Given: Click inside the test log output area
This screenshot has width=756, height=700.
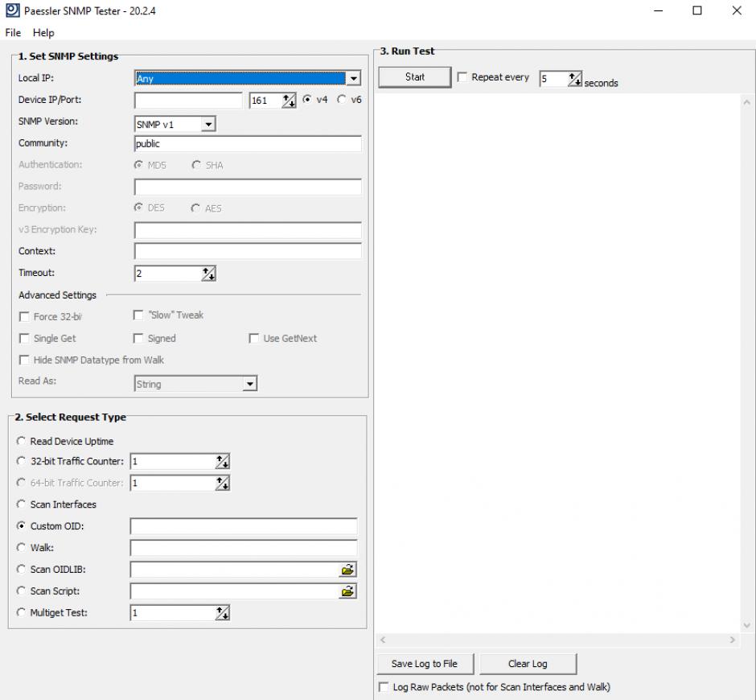Looking at the screenshot, I should (x=558, y=363).
